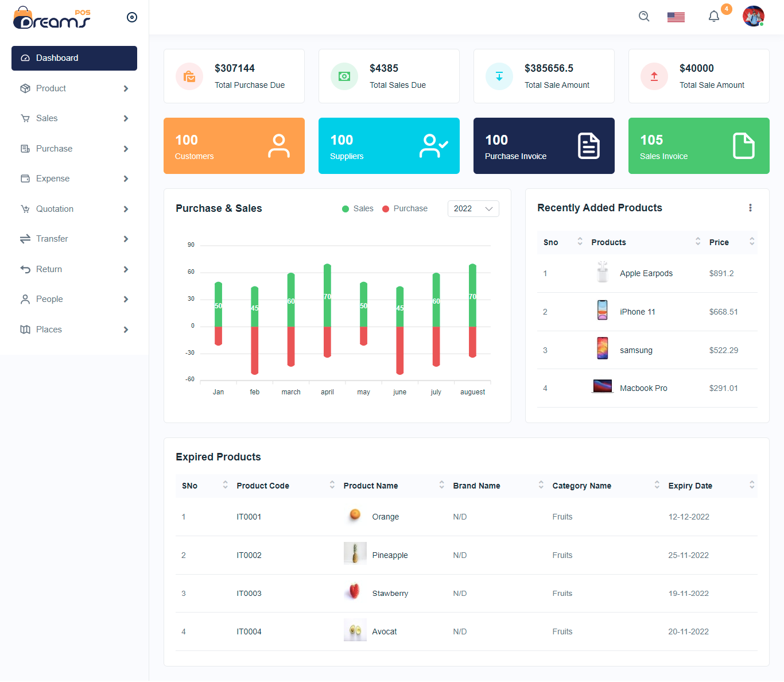784x682 pixels.
Task: Click the red Purchase legend color dot
Action: [386, 209]
